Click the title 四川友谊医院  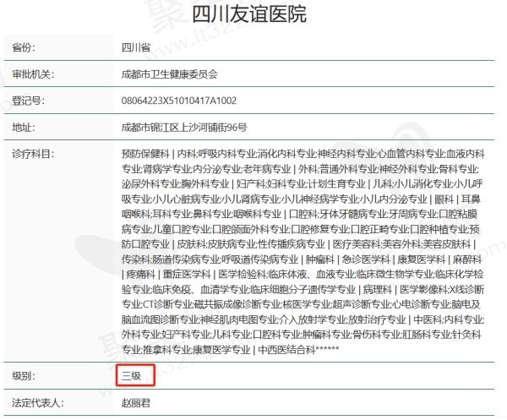[x=249, y=14]
